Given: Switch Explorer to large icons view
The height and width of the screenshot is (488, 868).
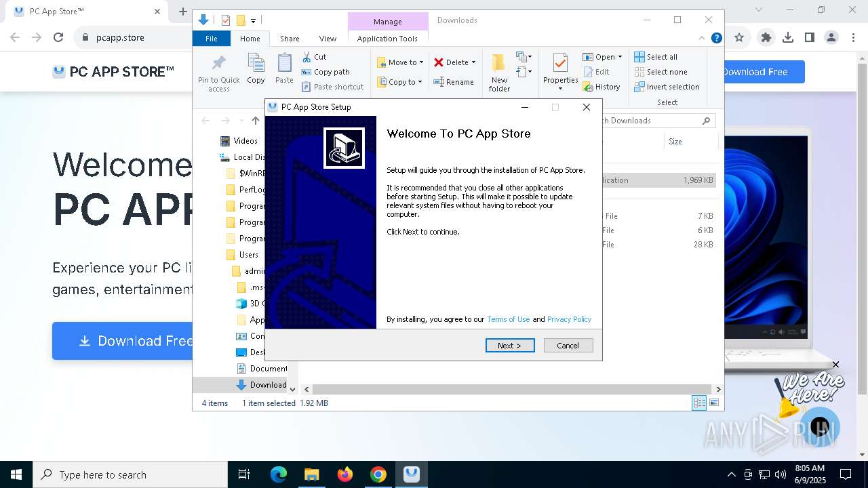Looking at the screenshot, I should pyautogui.click(x=713, y=403).
